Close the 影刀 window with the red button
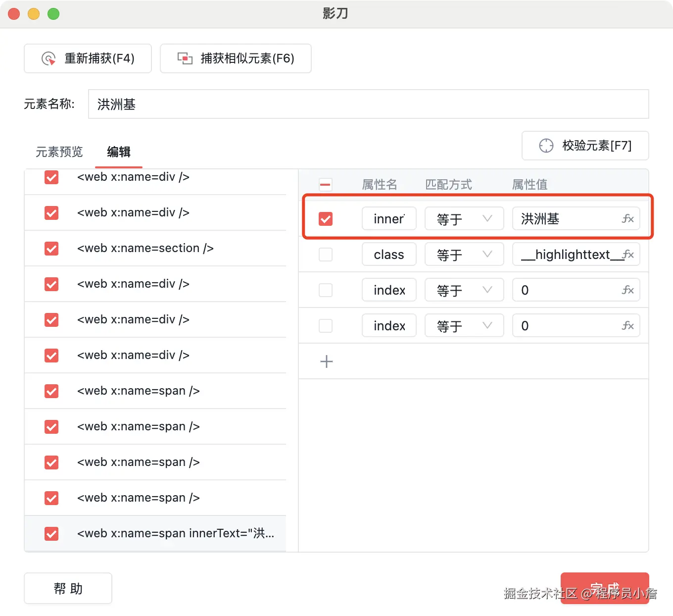The width and height of the screenshot is (673, 616). 14,14
